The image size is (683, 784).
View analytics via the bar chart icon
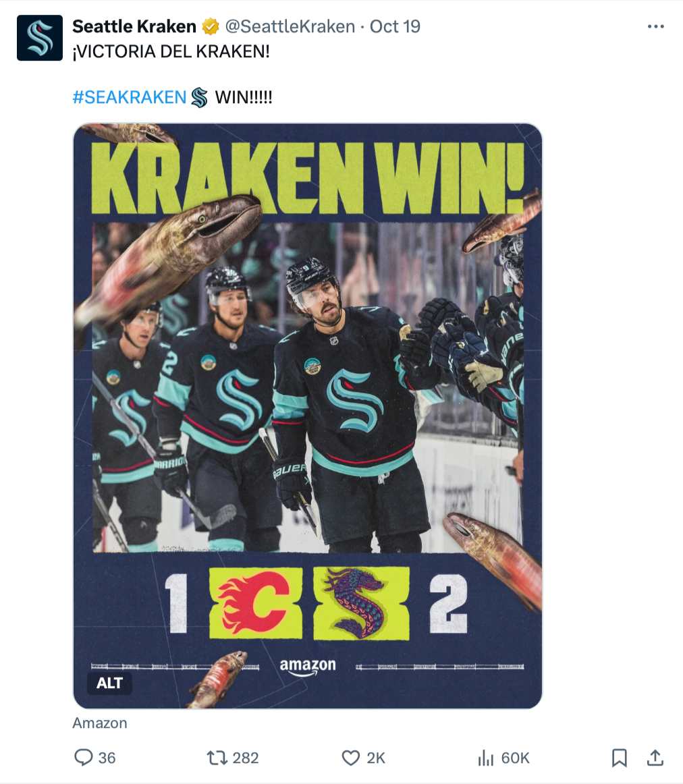tap(485, 758)
